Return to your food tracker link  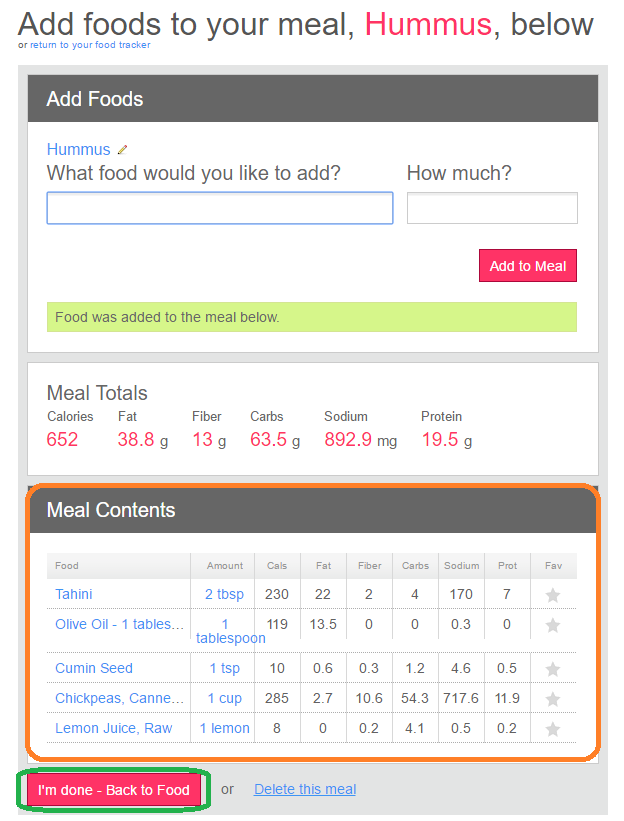click(x=90, y=45)
